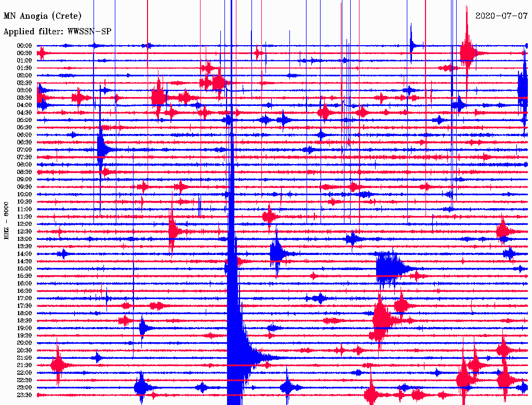Click the '17:30' time row label
The image size is (532, 405).
click(24, 306)
